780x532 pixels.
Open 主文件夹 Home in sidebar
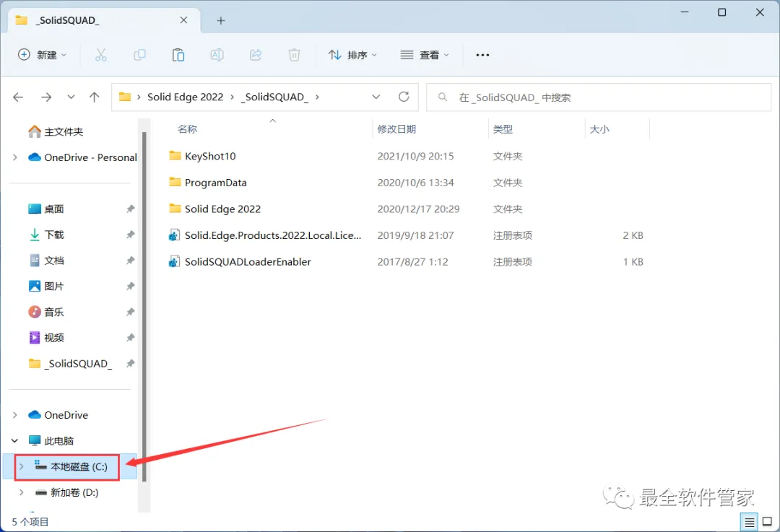(56, 132)
